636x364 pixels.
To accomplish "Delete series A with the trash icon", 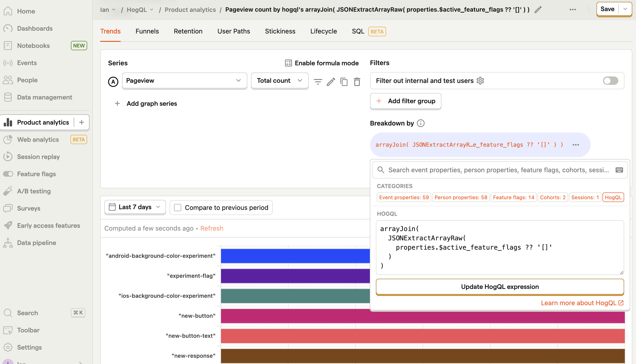I will click(x=357, y=82).
